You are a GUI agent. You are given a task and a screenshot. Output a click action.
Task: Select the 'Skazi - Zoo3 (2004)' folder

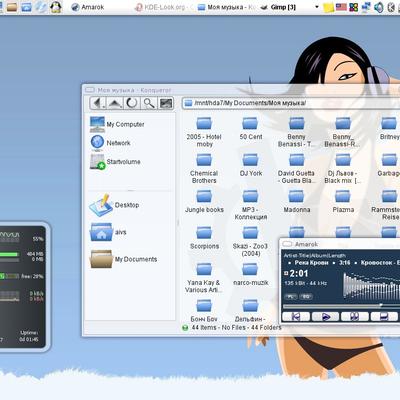point(250,242)
